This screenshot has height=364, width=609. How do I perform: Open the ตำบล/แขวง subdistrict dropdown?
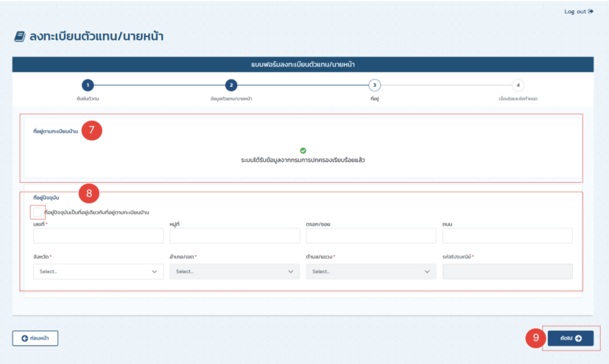(x=371, y=271)
